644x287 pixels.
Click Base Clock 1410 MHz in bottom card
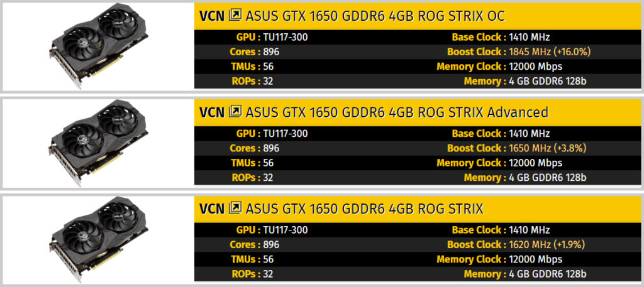(501, 230)
